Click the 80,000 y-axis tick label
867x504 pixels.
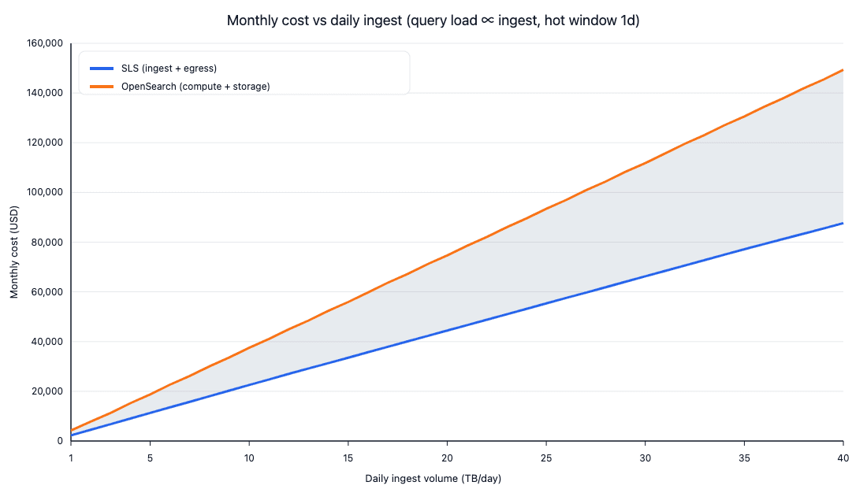point(47,243)
